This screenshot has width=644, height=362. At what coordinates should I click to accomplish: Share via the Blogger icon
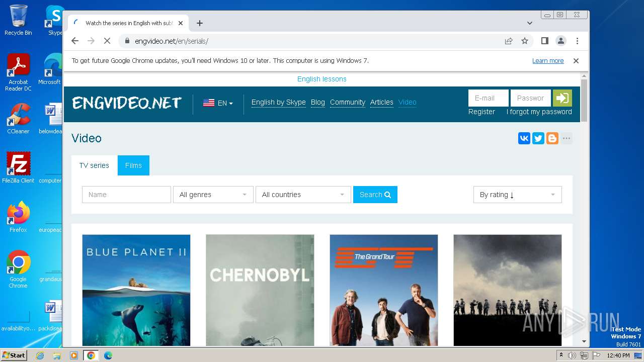pos(552,138)
